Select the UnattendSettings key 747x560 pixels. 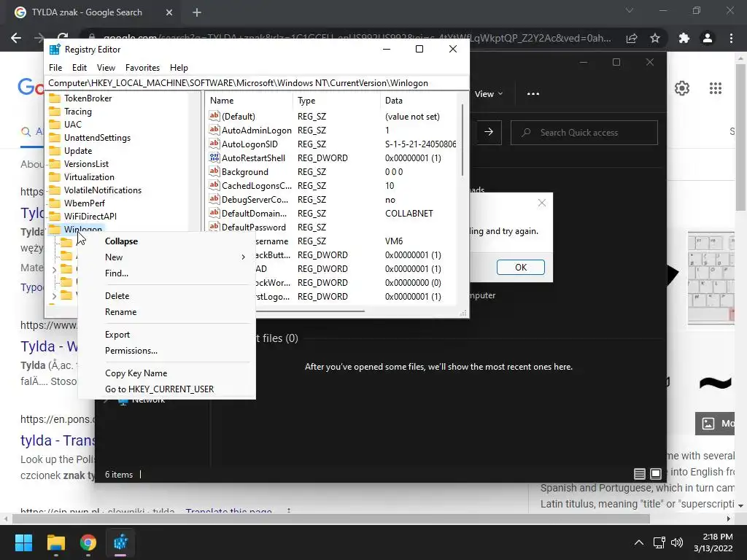[x=97, y=138]
